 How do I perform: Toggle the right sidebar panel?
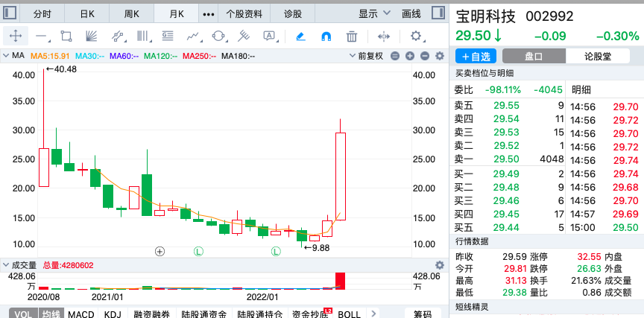click(439, 13)
